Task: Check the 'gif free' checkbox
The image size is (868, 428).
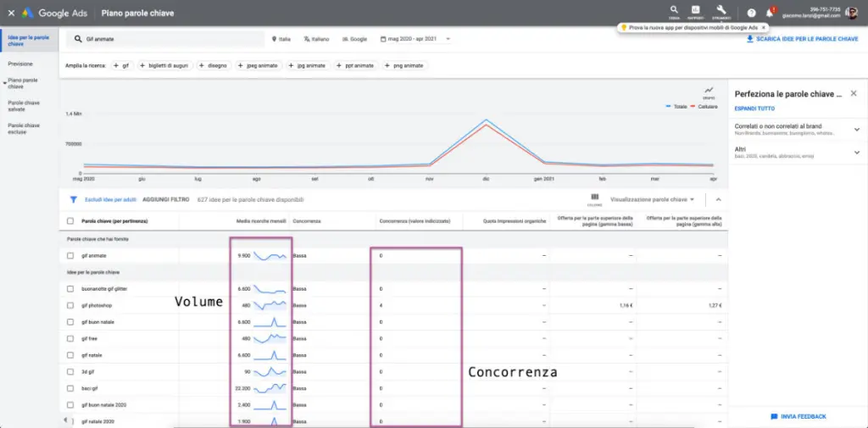Action: [70, 338]
